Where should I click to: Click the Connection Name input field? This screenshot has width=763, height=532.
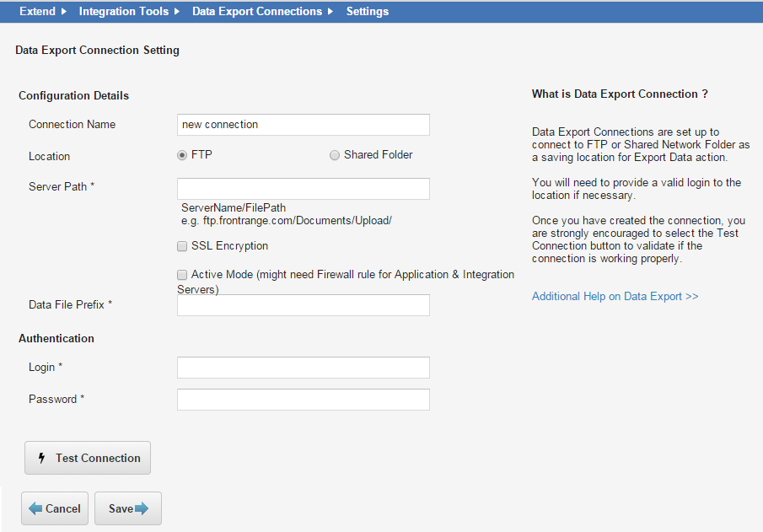click(x=303, y=124)
